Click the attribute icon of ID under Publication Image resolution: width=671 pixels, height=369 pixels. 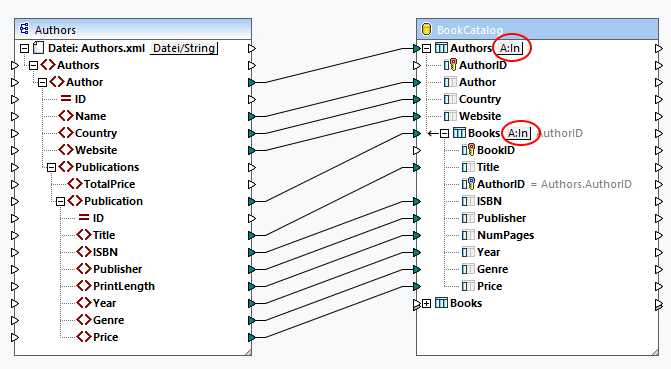coord(84,218)
